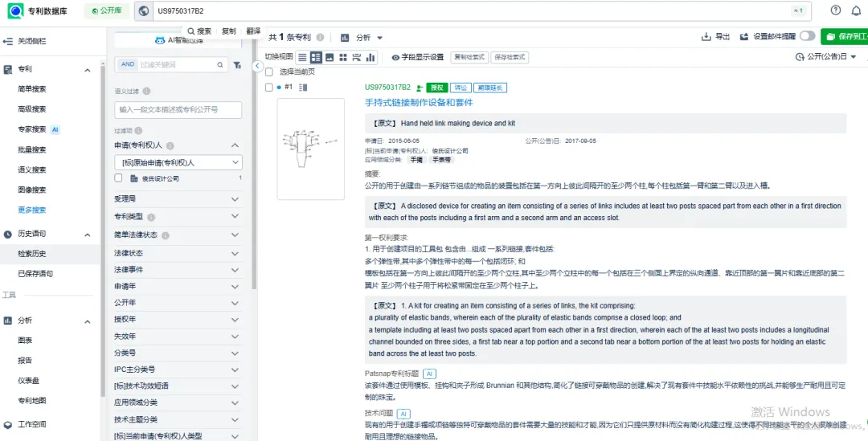Check the box for patent #1
The height and width of the screenshot is (441, 868).
pos(269,88)
